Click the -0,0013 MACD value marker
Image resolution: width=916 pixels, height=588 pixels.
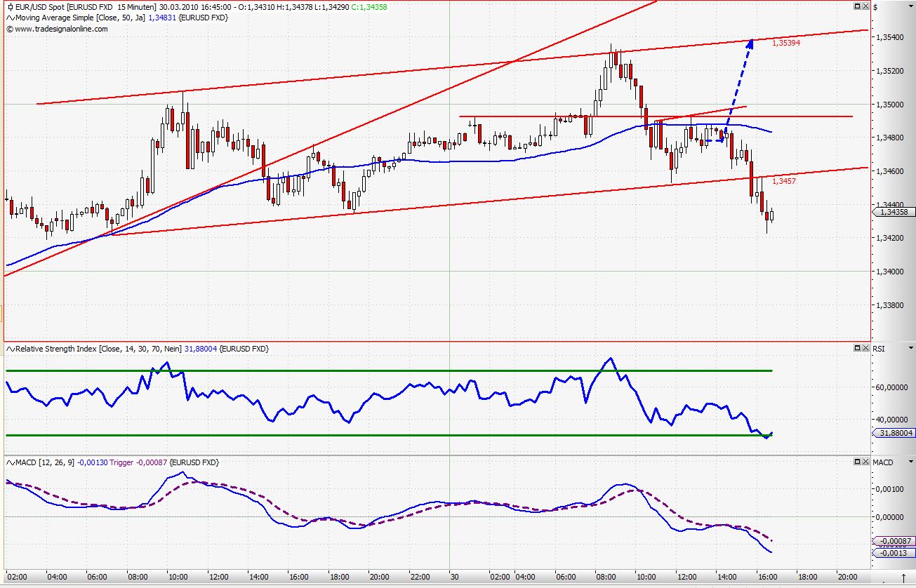click(894, 553)
